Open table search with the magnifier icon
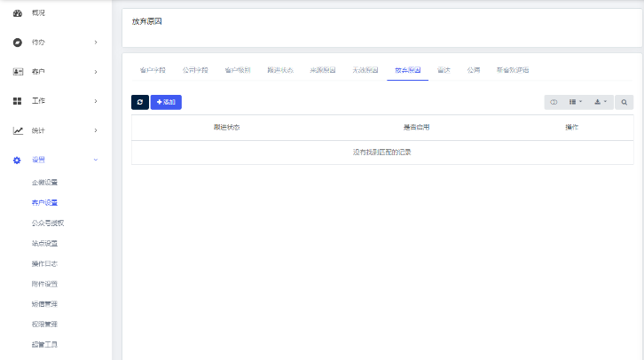The width and height of the screenshot is (644, 360). coord(624,103)
